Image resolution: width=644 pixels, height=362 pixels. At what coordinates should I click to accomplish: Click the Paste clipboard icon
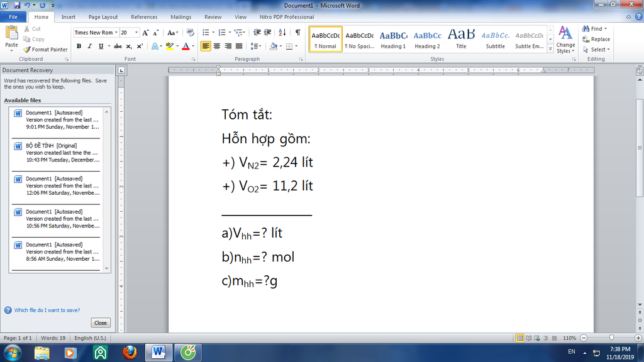click(x=11, y=33)
